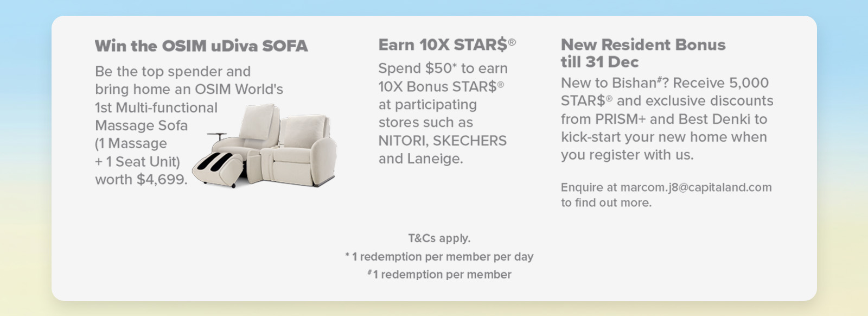This screenshot has width=868, height=316.
Task: Click the "New Resident Bonus" heading
Action: coord(643,45)
